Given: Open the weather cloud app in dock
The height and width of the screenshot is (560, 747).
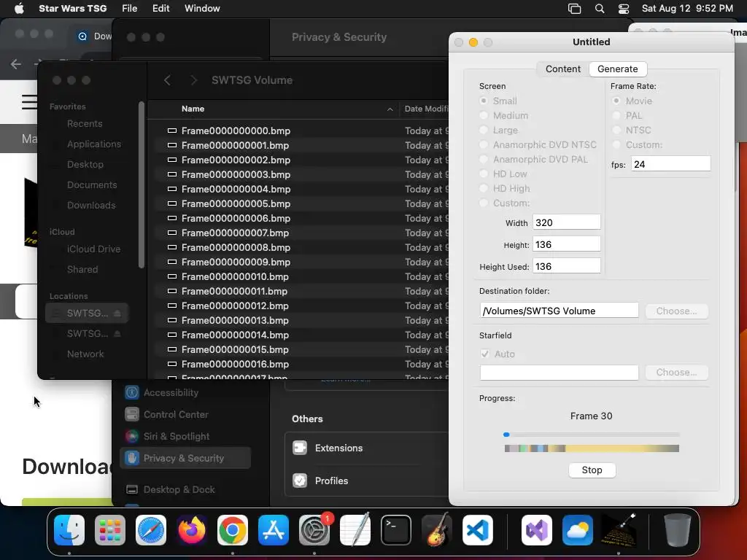Looking at the screenshot, I should [578, 530].
